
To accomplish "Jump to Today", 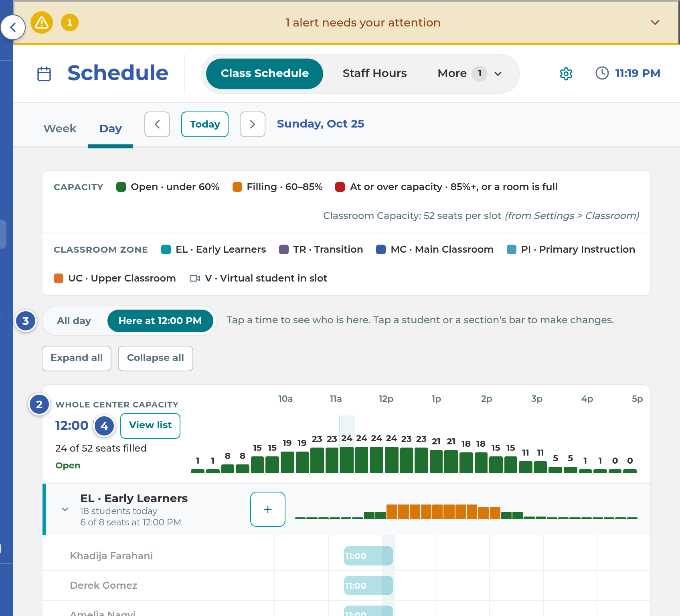I will (205, 124).
